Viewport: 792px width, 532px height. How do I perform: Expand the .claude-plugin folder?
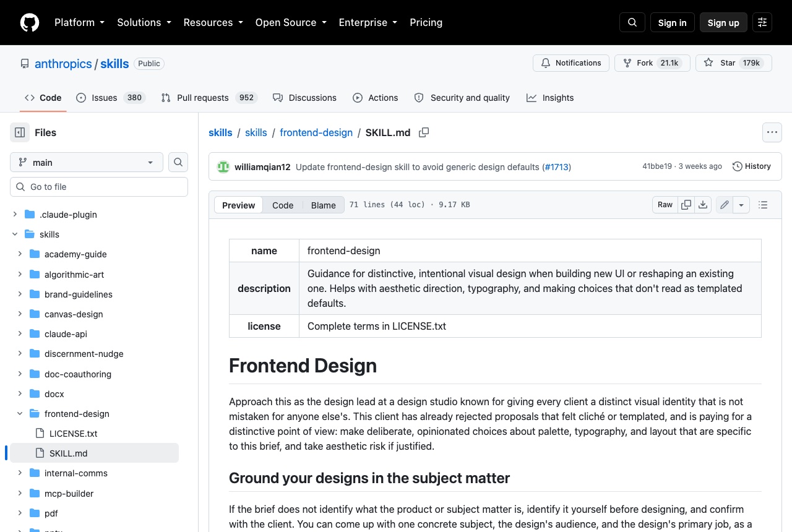[15, 215]
